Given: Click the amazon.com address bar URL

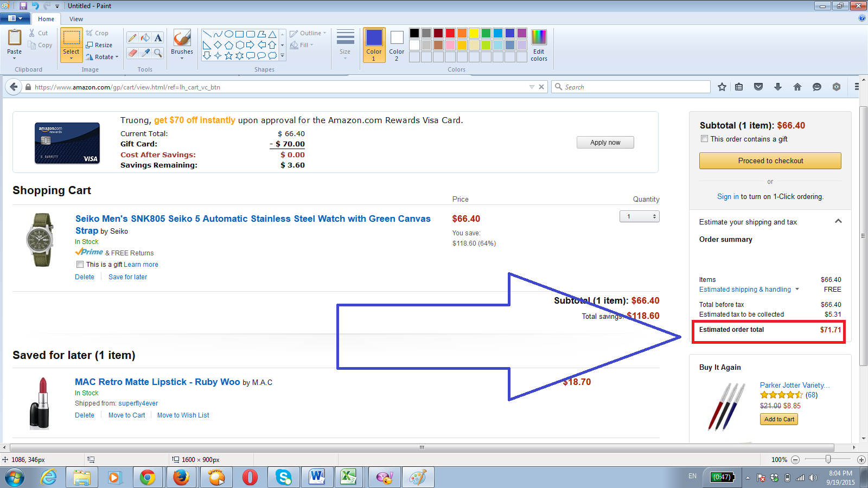Looking at the screenshot, I should coord(127,87).
